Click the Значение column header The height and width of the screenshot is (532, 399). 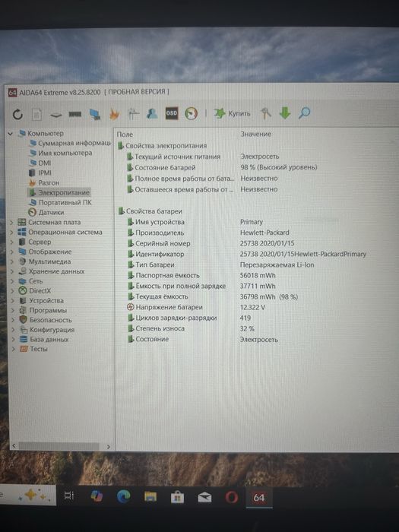(x=256, y=134)
